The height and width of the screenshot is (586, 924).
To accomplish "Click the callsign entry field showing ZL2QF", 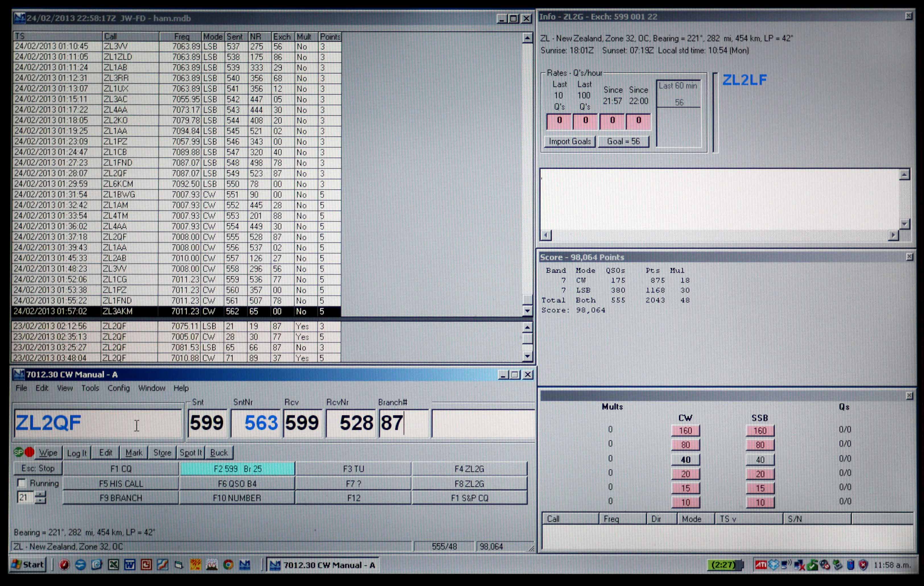I will [x=98, y=423].
